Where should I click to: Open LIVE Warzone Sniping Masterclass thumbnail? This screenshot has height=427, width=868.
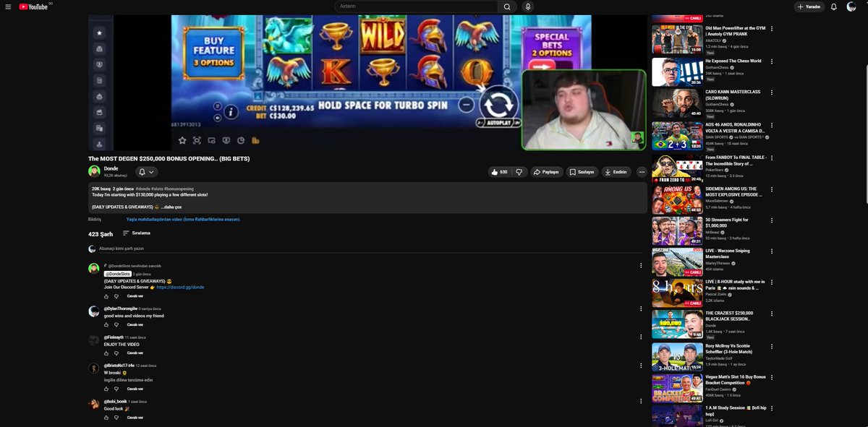click(x=677, y=263)
